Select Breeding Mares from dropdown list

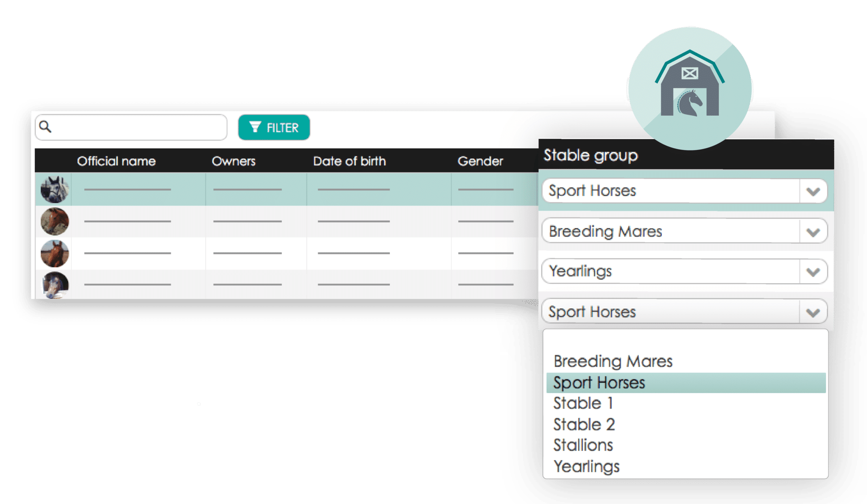pyautogui.click(x=613, y=361)
